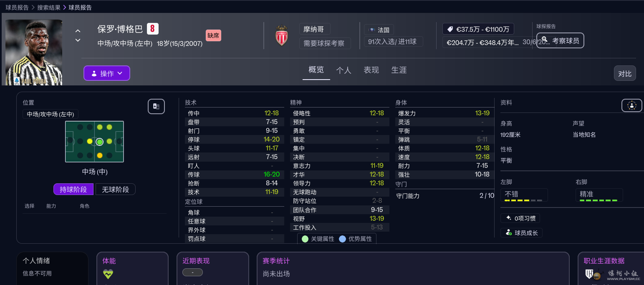Click the Monaco club crest icon
644x285 pixels.
click(282, 36)
